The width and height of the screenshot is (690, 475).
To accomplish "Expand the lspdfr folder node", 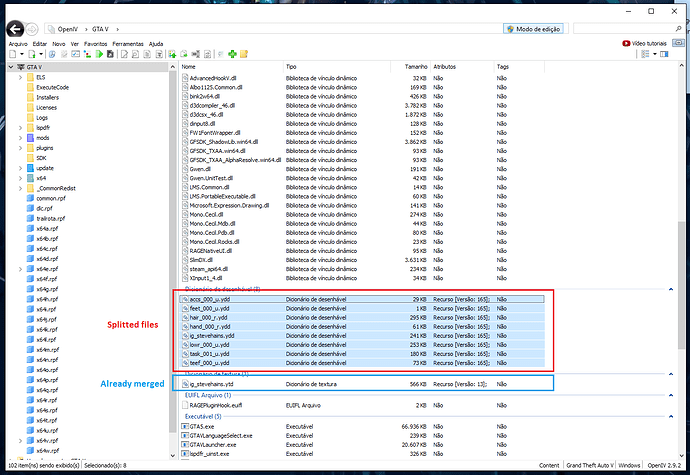I will 20,128.
